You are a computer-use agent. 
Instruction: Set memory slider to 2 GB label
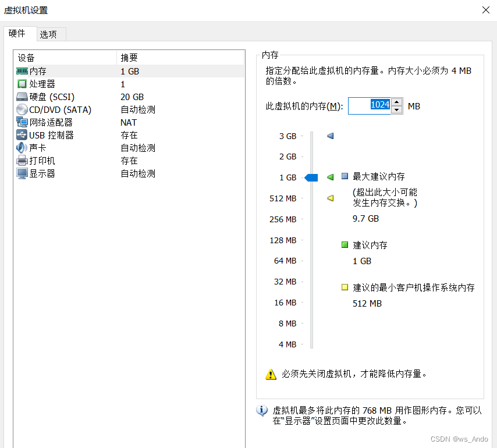(x=288, y=157)
